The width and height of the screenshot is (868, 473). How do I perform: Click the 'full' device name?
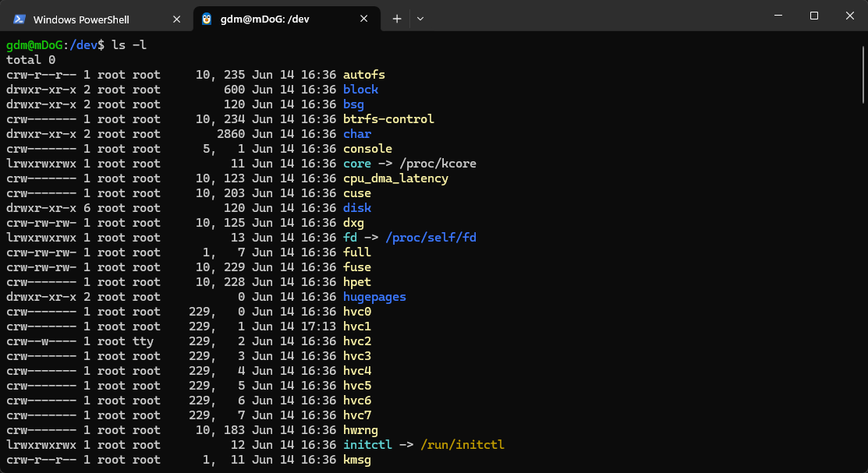357,252
